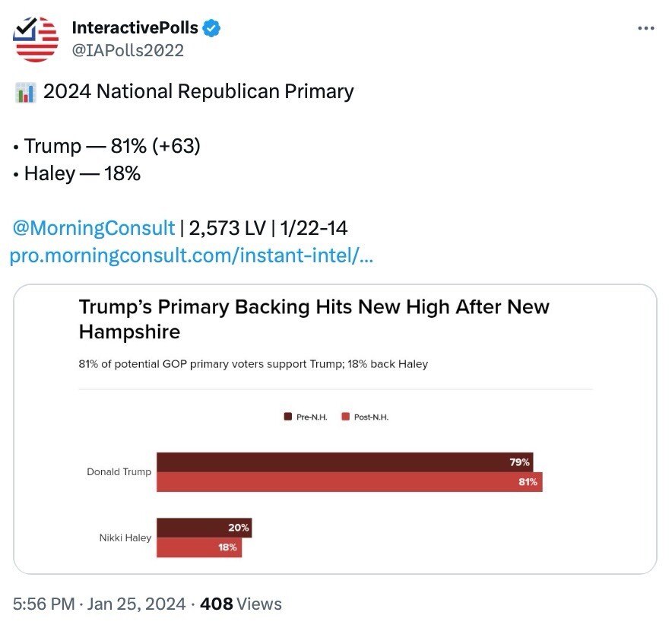Click Nikki Haley's 20% Pre-N.H. bar
This screenshot has width=672, height=628.
pos(204,528)
